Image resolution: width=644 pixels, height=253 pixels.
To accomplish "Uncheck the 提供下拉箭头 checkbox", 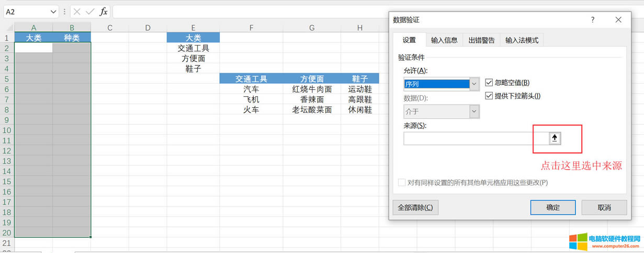I will coord(489,96).
